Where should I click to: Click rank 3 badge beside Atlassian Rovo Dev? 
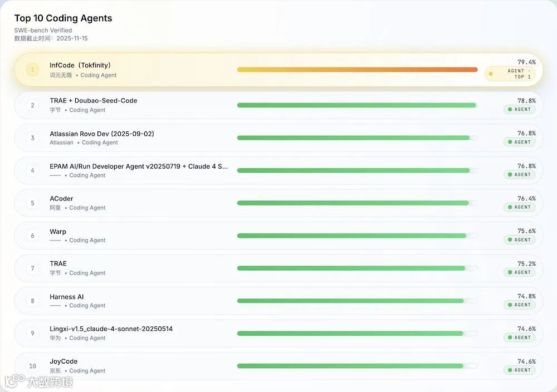pos(32,138)
